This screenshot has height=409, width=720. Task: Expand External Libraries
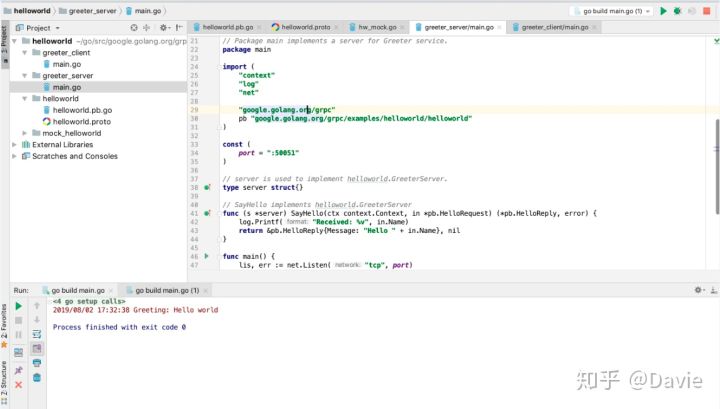tap(15, 145)
